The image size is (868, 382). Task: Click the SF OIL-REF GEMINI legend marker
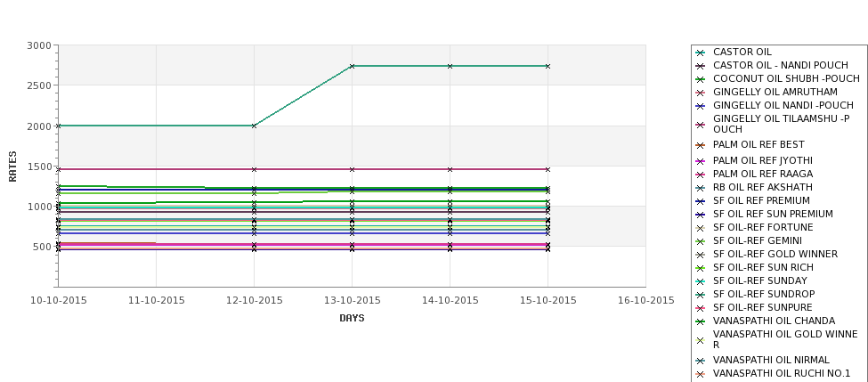tap(701, 241)
